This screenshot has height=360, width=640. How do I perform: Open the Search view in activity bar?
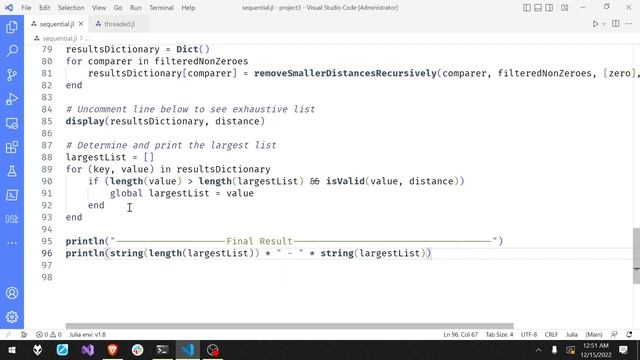[12, 51]
